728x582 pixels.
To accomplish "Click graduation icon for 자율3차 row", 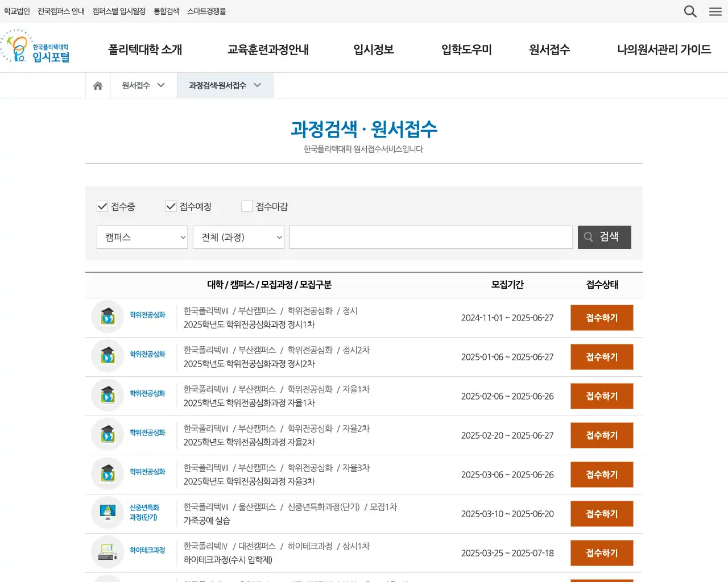I will tap(107, 473).
